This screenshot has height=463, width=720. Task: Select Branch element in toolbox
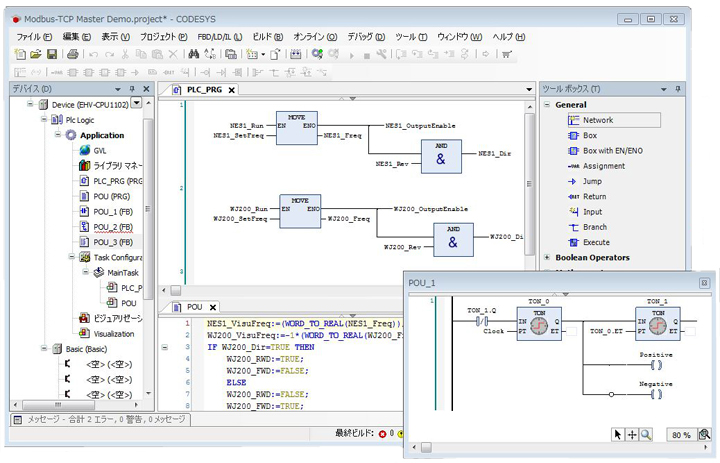click(x=588, y=227)
